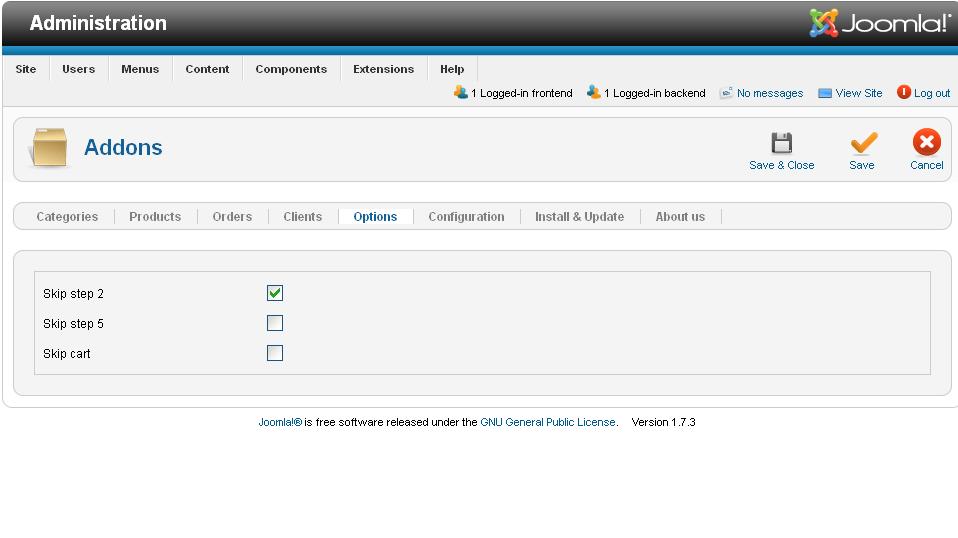The width and height of the screenshot is (958, 538).
Task: Switch to the Configuration tab
Action: click(466, 217)
